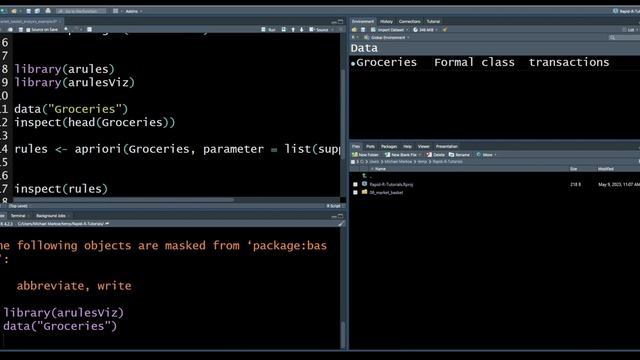Click the find/replace magnifier icon in editor
Viewport: 640px width, 360px height.
tap(66, 29)
